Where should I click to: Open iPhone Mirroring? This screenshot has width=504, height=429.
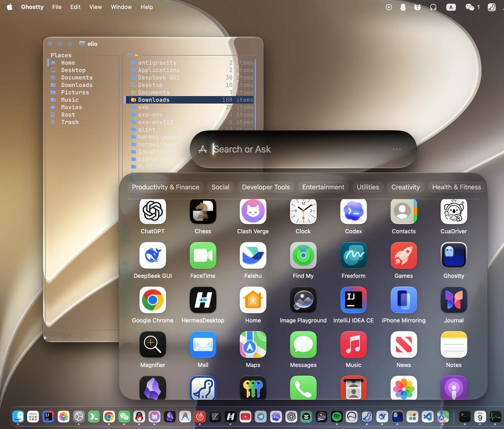[404, 300]
